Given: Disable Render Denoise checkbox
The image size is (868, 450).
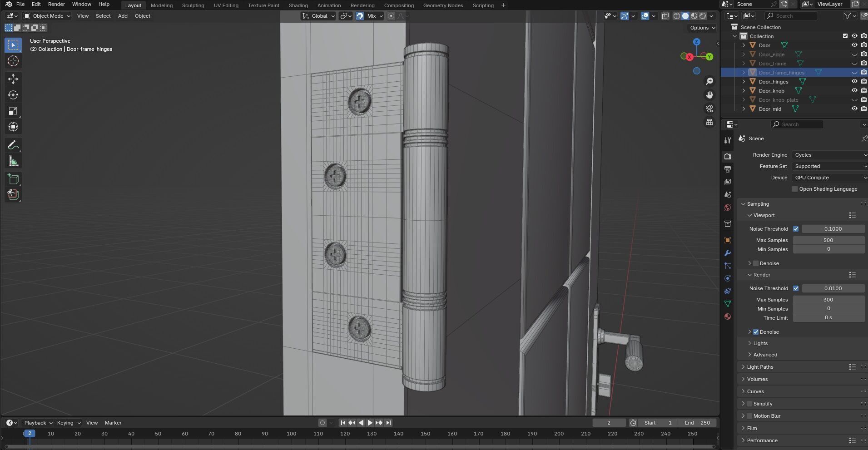Looking at the screenshot, I should pyautogui.click(x=756, y=332).
